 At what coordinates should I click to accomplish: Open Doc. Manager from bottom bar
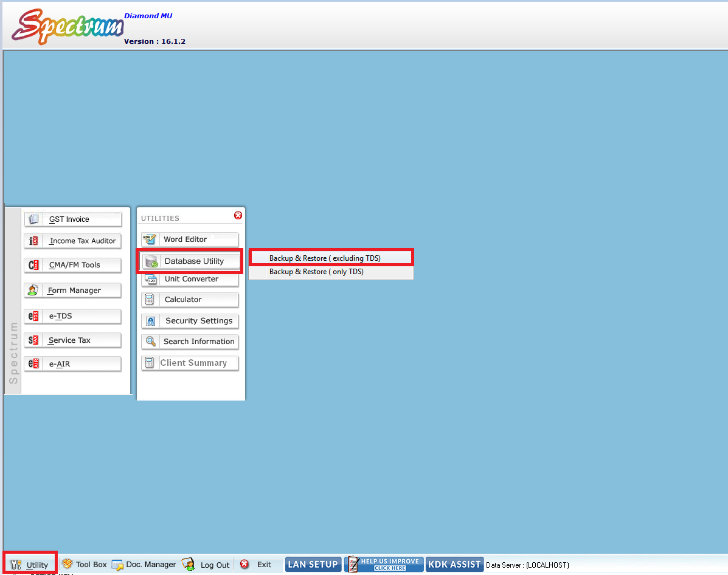(144, 564)
